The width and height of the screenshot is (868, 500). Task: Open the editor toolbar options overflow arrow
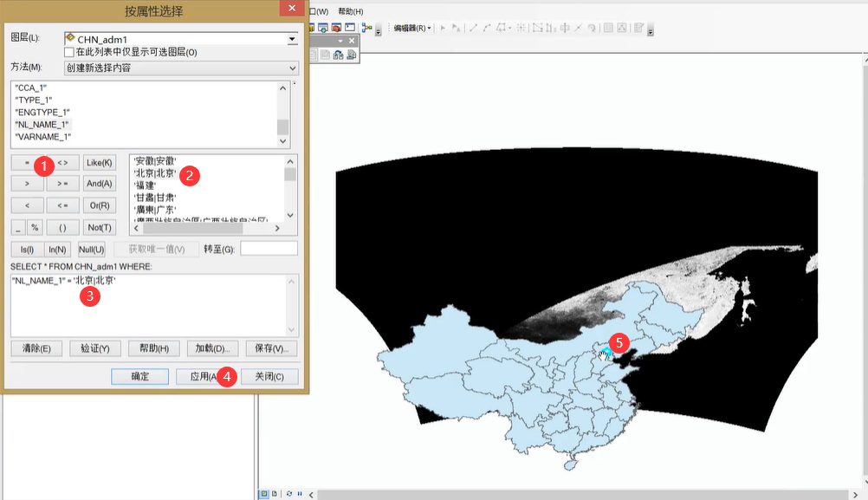pos(651,30)
